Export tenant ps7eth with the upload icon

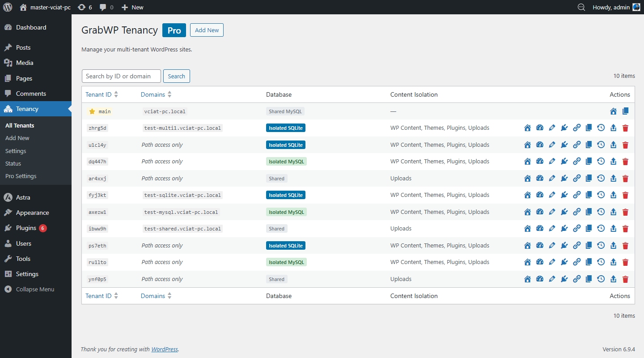pyautogui.click(x=613, y=245)
